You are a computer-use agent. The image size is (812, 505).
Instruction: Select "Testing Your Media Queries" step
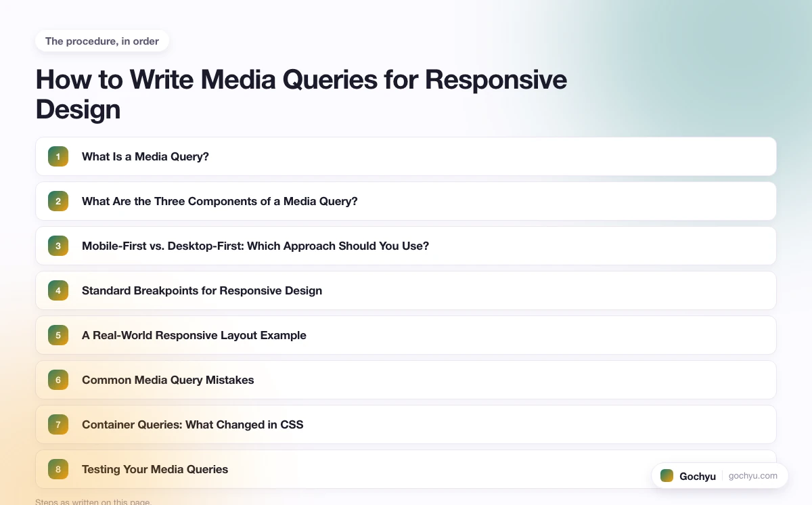pyautogui.click(x=406, y=469)
